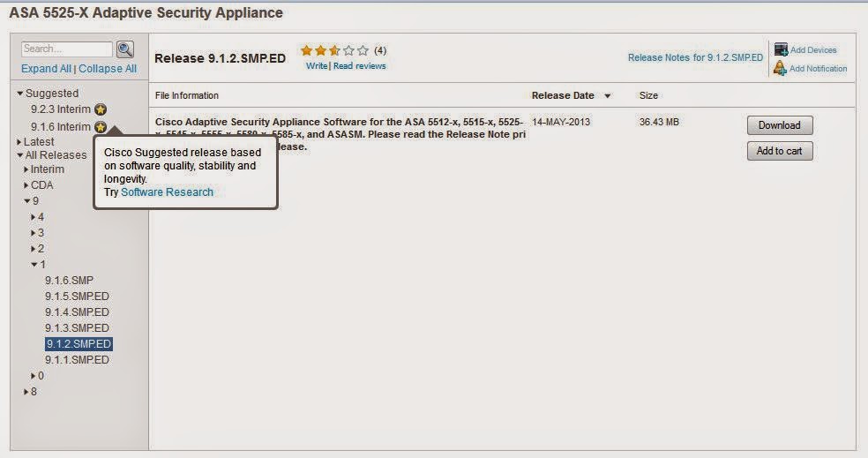This screenshot has width=868, height=458.
Task: Click the Add Devices icon
Action: 781,49
